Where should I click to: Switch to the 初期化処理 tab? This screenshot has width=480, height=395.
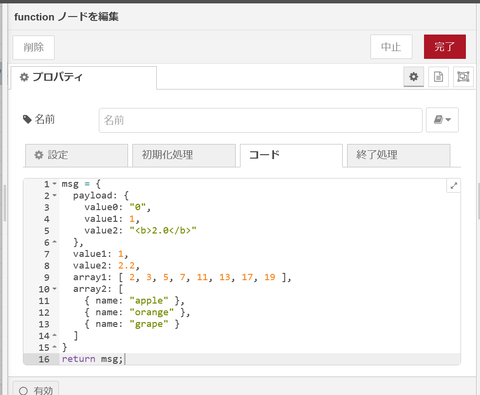[x=184, y=155]
